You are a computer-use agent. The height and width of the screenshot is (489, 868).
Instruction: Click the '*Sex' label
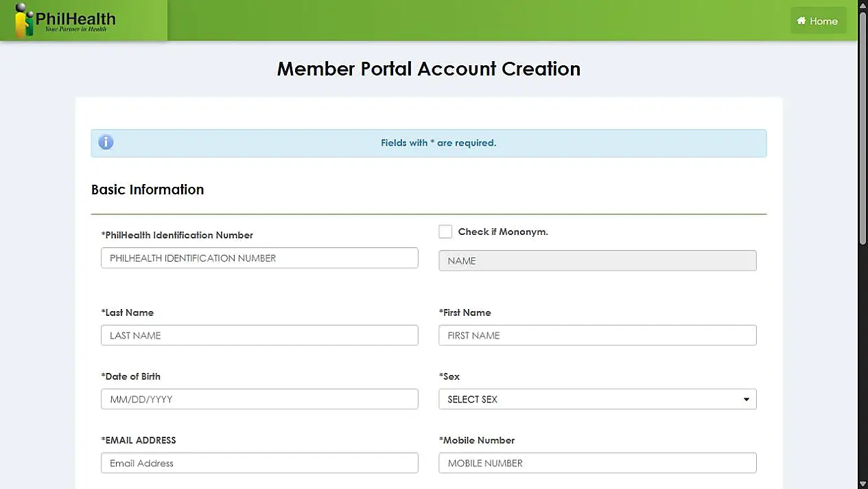coord(449,376)
